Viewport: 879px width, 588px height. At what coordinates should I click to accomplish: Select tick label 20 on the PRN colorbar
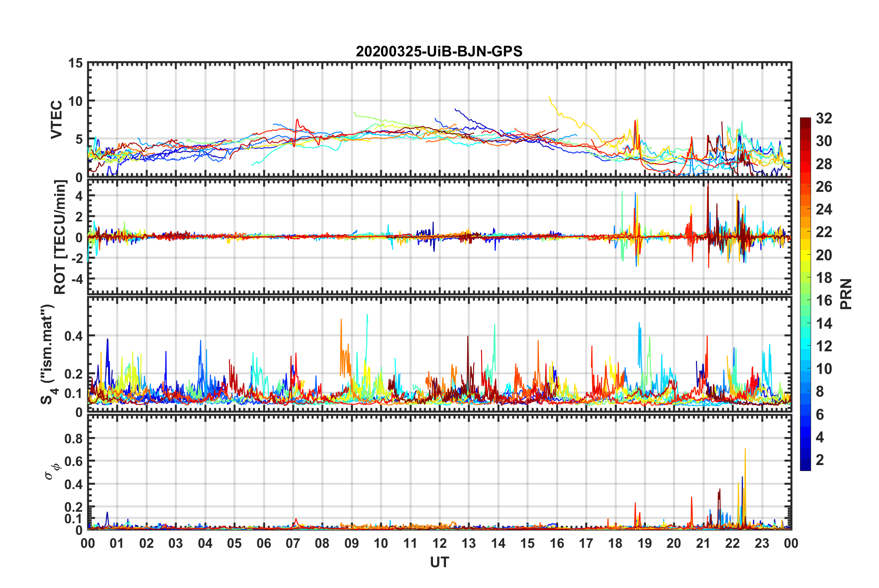[824, 255]
